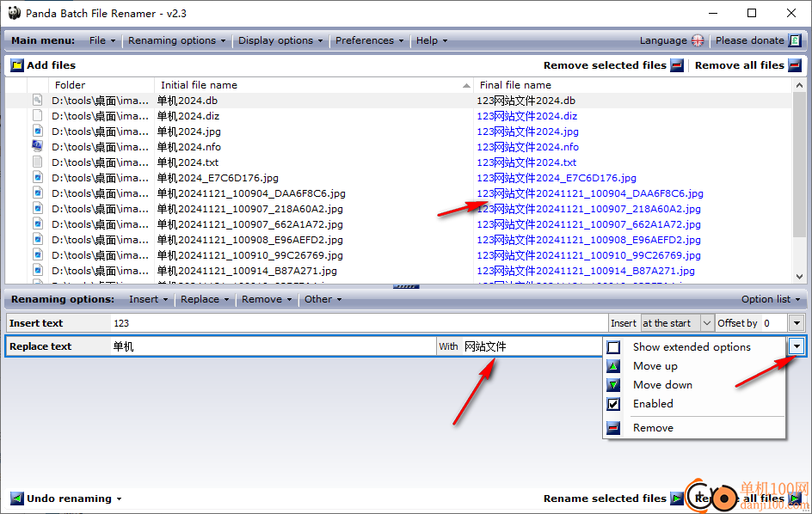Screen dimensions: 812x514
Task: Click the panda application icon in title bar
Action: [x=15, y=13]
